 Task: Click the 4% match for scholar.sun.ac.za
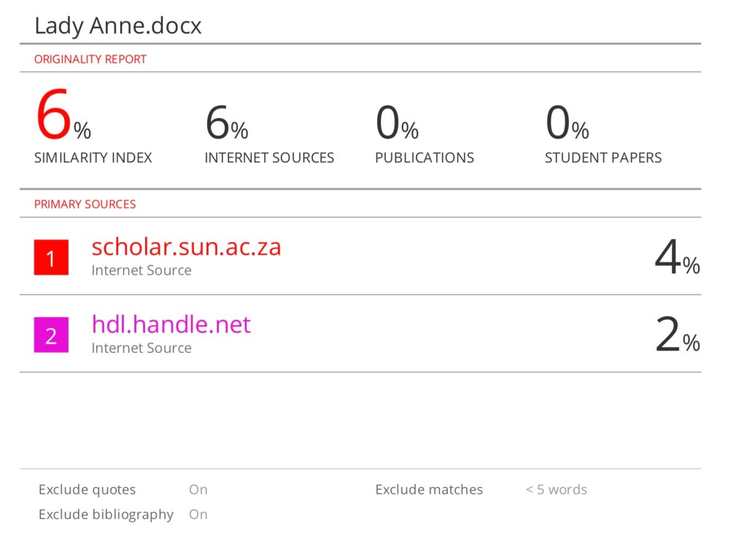click(x=677, y=258)
